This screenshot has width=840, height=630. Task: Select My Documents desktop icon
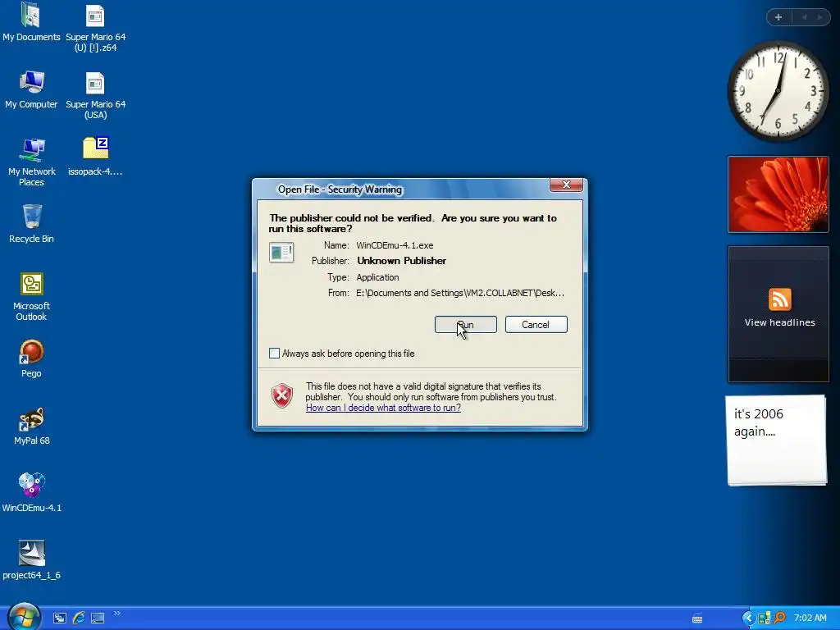tap(31, 22)
